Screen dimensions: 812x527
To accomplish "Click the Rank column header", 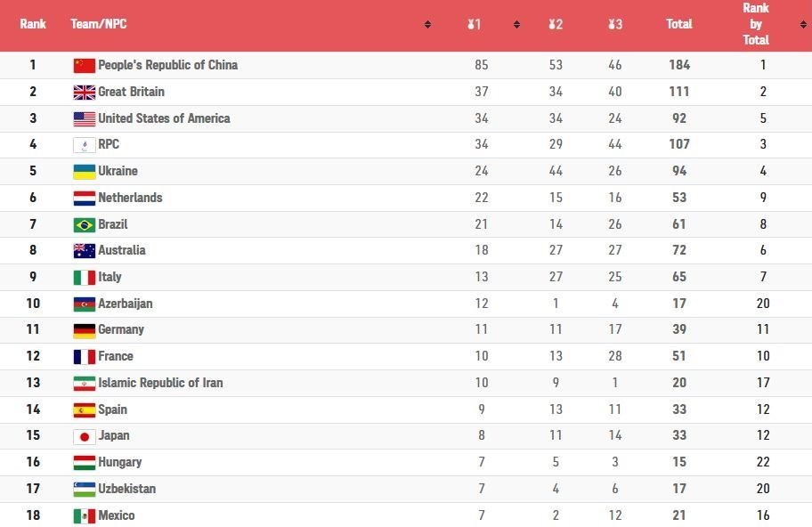I will point(33,24).
